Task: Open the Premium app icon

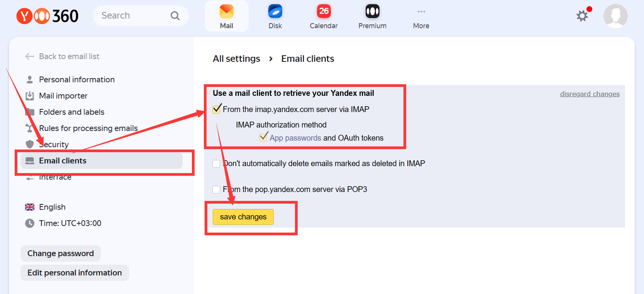Action: click(x=373, y=12)
